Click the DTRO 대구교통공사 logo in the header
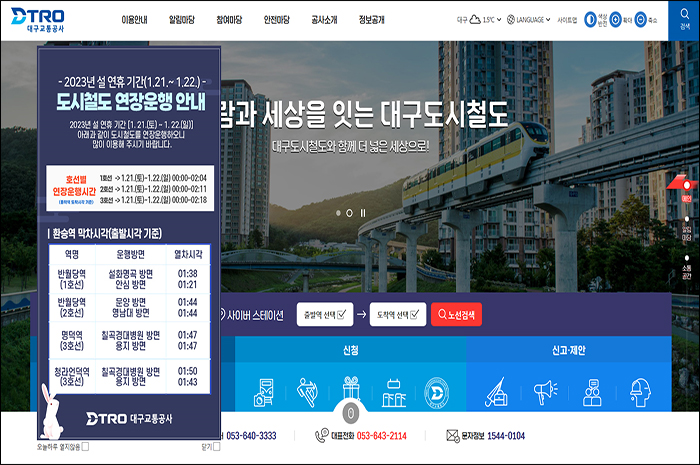Screen dimensions: 700x465 pos(38,20)
